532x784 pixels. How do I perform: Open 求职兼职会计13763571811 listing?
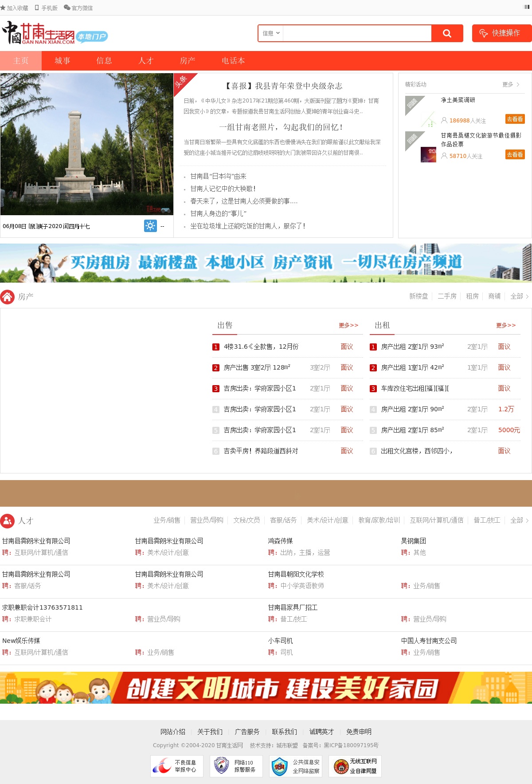42,608
